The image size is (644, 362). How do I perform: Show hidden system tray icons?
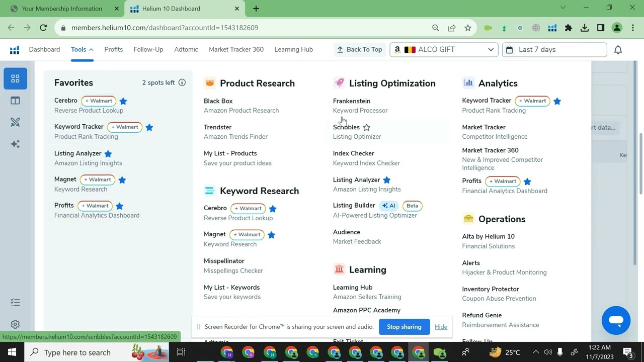coord(536,352)
